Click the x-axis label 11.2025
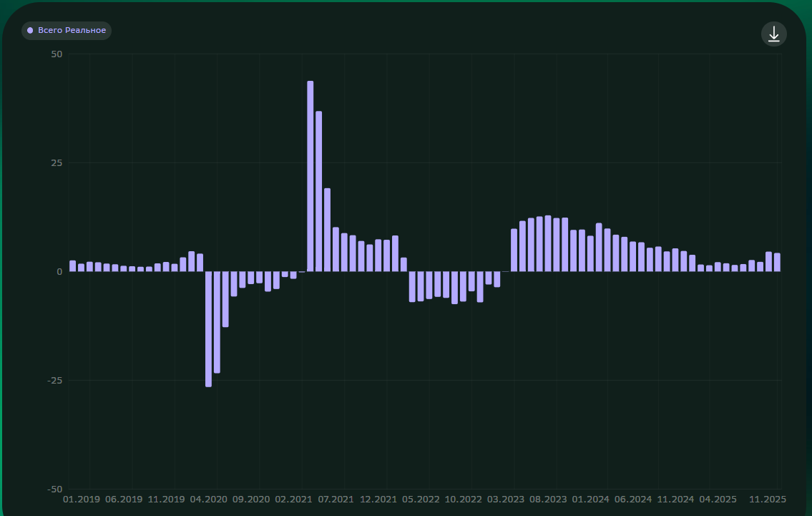812x516 pixels. (x=768, y=500)
